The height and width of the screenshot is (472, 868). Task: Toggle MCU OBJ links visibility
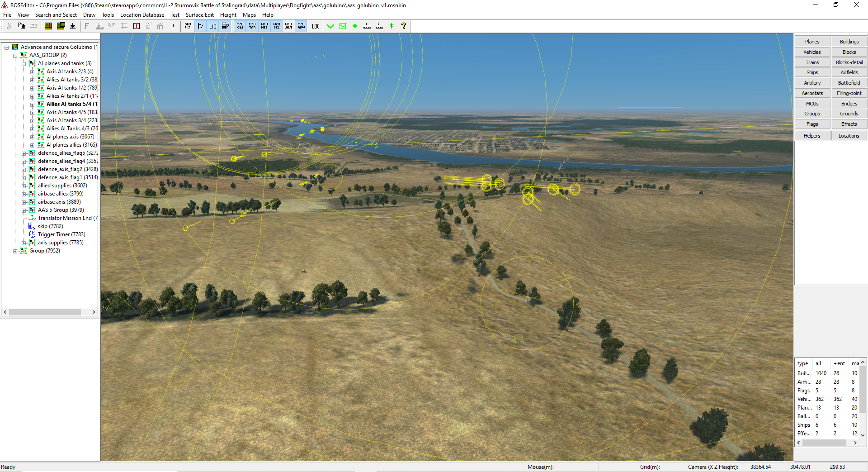pos(240,26)
